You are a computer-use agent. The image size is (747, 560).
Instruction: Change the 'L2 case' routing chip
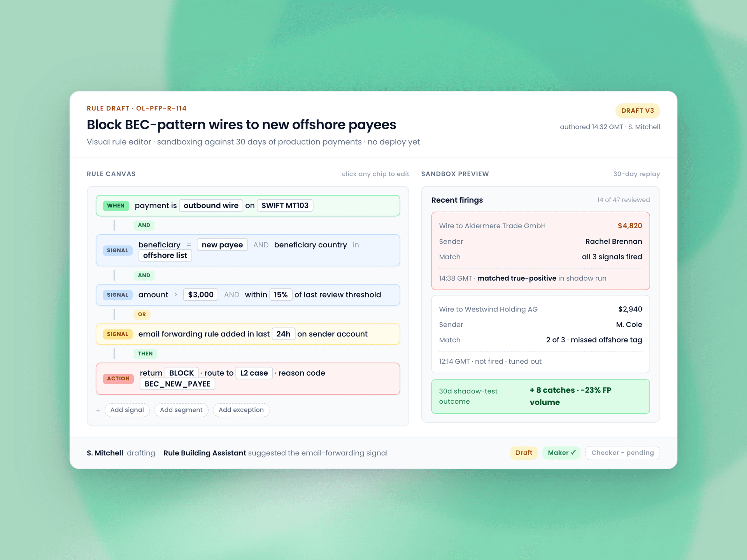click(254, 373)
